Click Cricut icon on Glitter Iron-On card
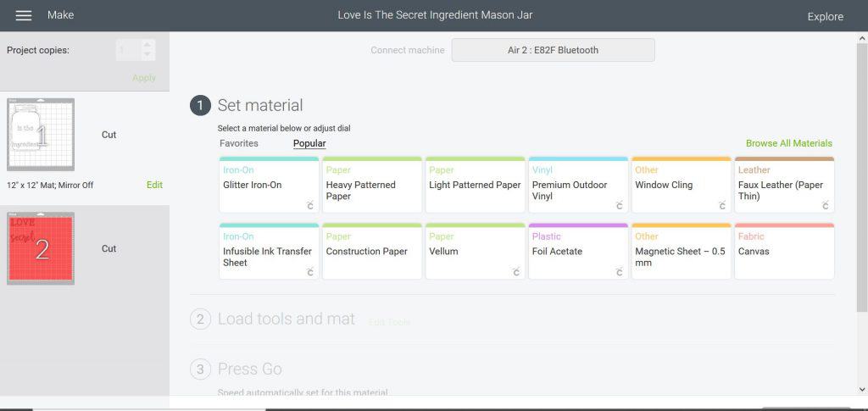This screenshot has width=868, height=411. tap(310, 205)
